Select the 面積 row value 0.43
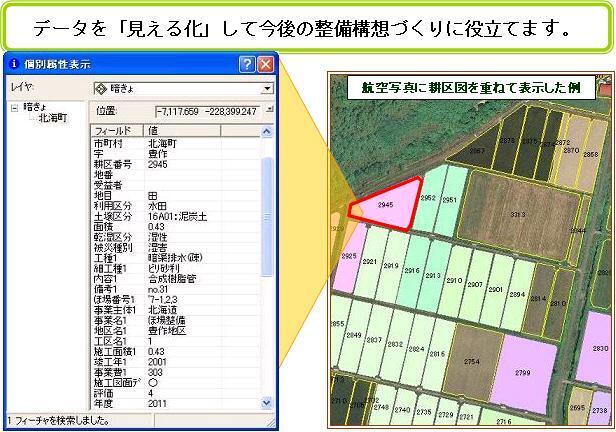 pyautogui.click(x=156, y=227)
